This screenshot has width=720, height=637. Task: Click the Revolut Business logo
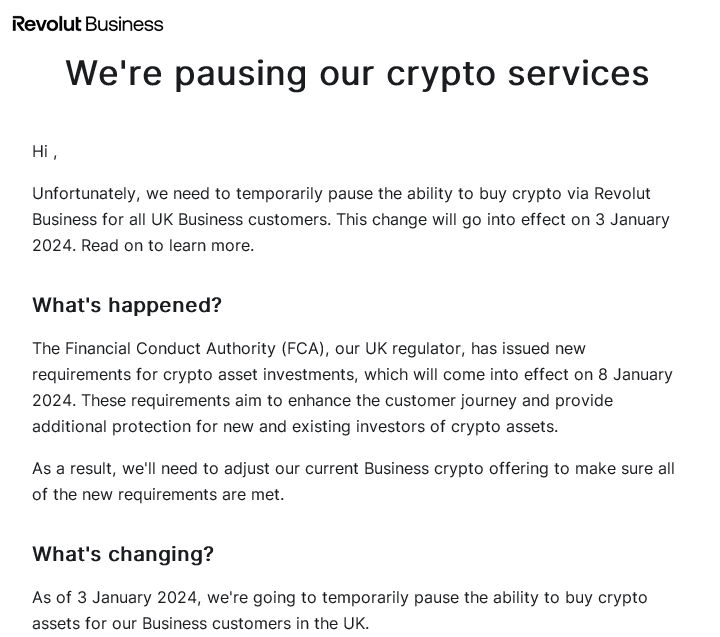click(x=88, y=24)
